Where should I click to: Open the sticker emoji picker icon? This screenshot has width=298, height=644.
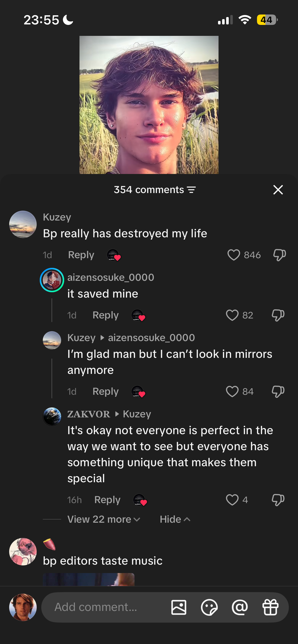point(209,607)
